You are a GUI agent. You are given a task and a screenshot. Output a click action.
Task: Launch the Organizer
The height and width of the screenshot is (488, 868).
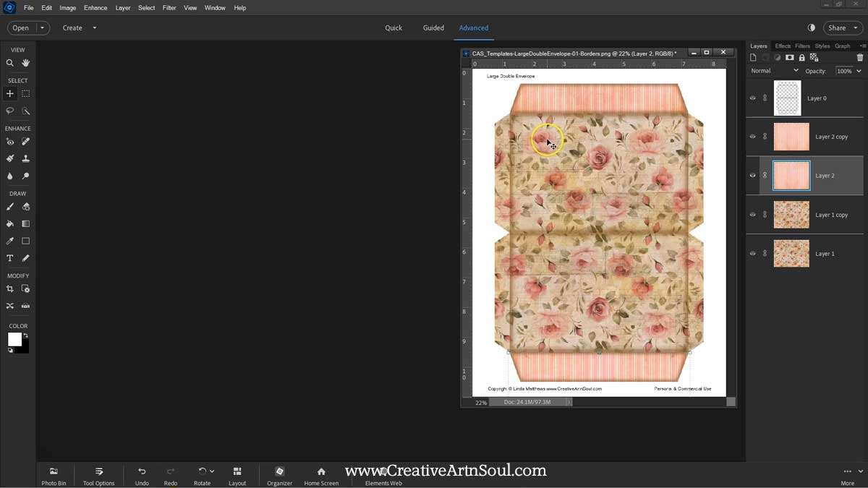pyautogui.click(x=280, y=476)
